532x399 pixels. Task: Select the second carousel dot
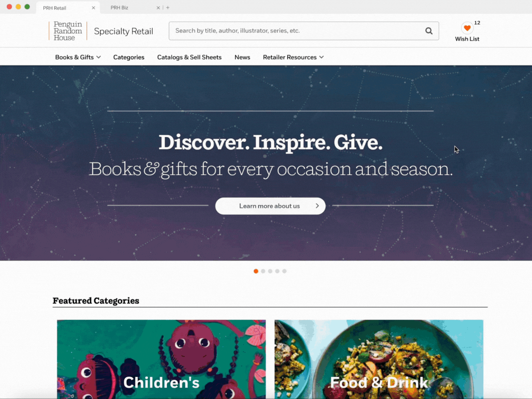[x=263, y=271]
